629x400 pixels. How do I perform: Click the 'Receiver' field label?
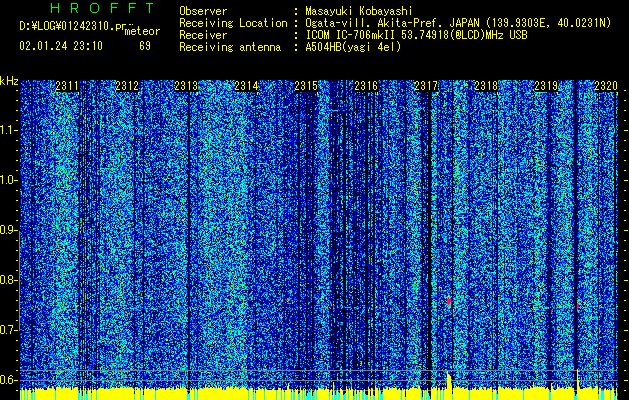pyautogui.click(x=203, y=35)
